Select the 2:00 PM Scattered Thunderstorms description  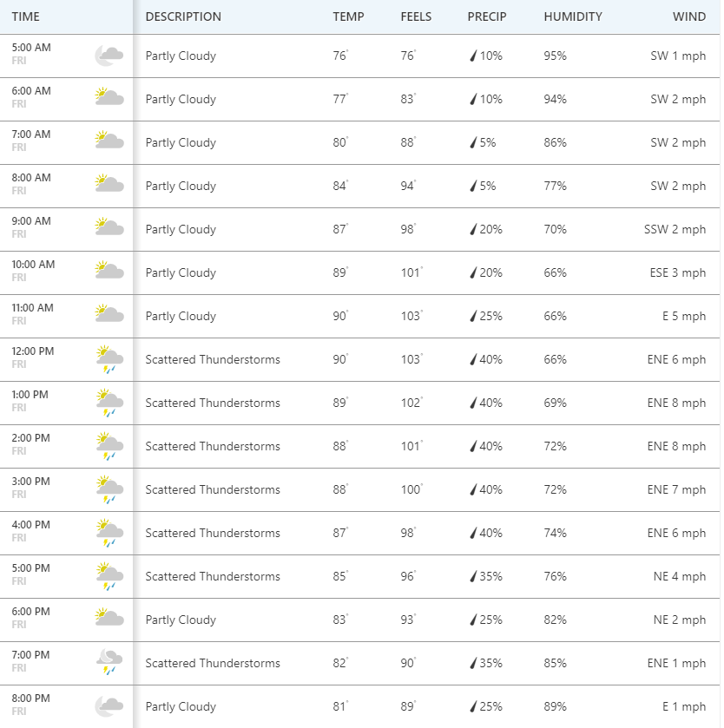point(213,446)
